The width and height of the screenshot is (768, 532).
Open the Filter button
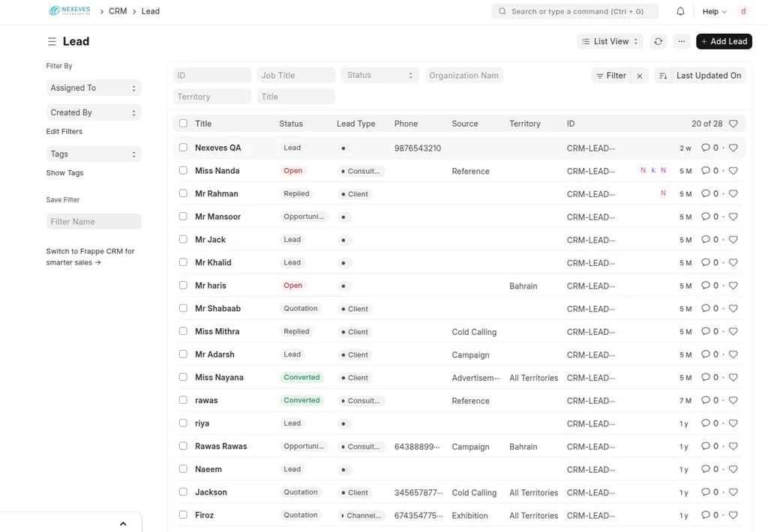(x=610, y=76)
